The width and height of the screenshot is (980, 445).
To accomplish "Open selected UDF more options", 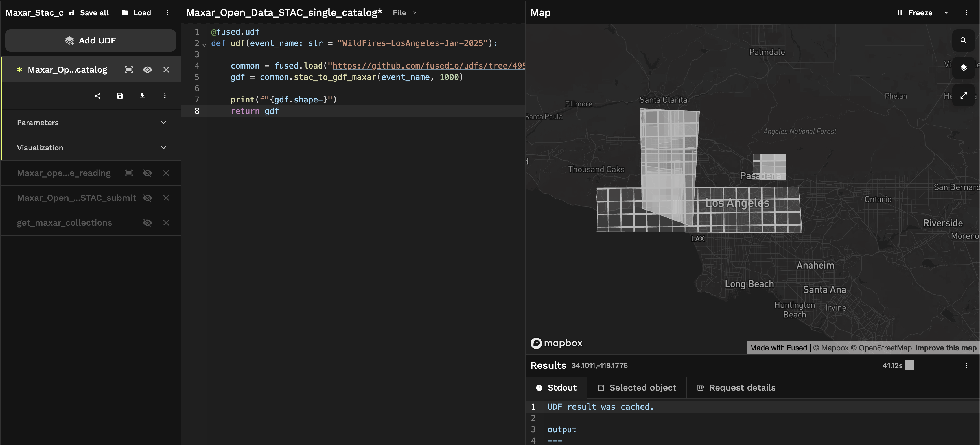I will tap(165, 95).
